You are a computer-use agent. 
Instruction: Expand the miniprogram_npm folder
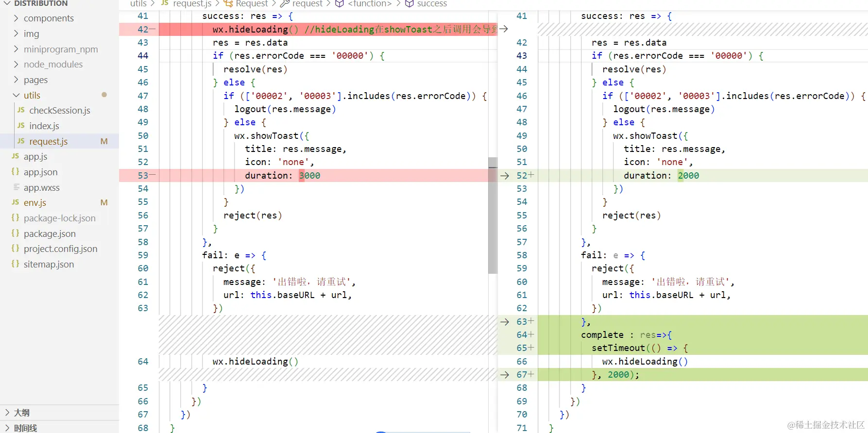(16, 49)
